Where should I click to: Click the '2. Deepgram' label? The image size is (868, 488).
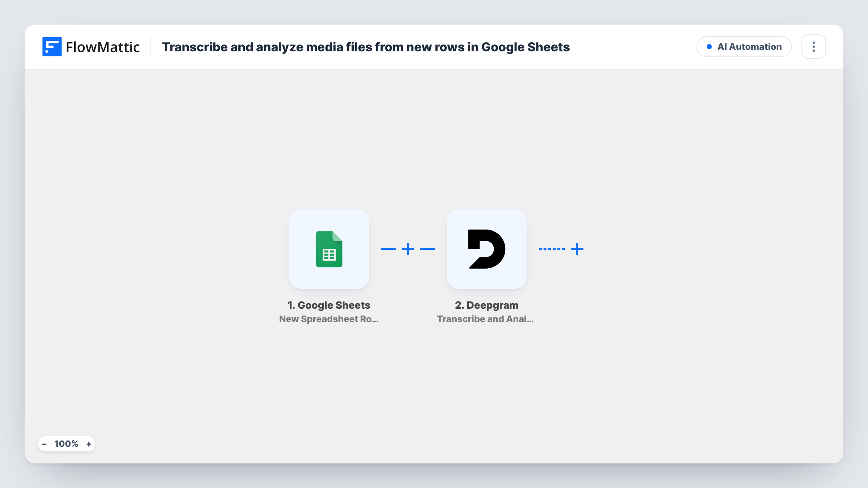487,305
